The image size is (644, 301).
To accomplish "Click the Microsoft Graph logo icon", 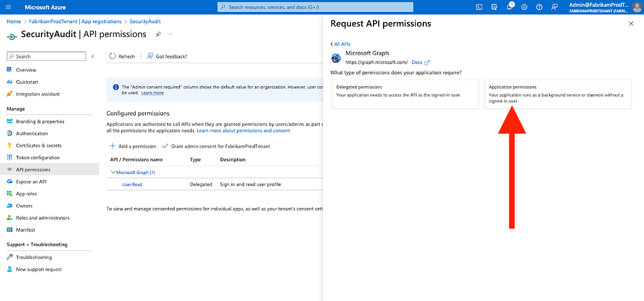I will point(336,58).
